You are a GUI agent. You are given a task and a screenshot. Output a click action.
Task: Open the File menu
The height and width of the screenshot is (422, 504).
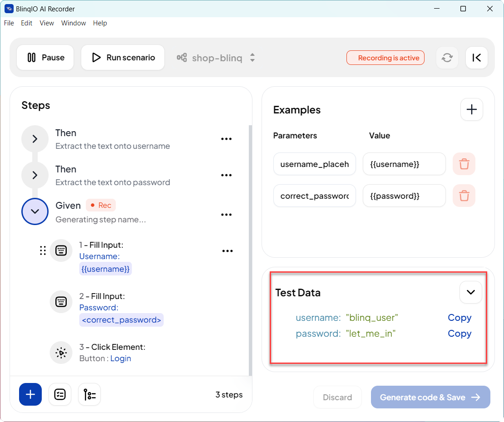tap(9, 23)
